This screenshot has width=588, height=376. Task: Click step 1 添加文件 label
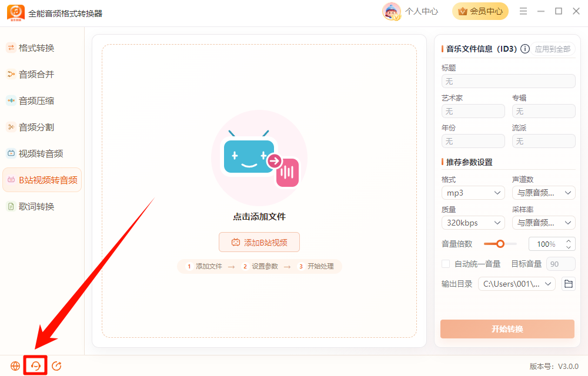pos(209,266)
